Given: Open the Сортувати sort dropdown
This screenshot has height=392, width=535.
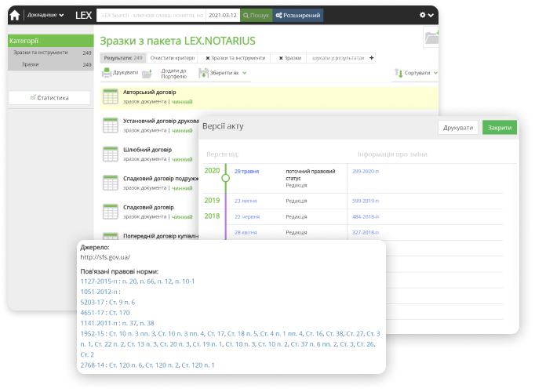Looking at the screenshot, I should point(416,73).
